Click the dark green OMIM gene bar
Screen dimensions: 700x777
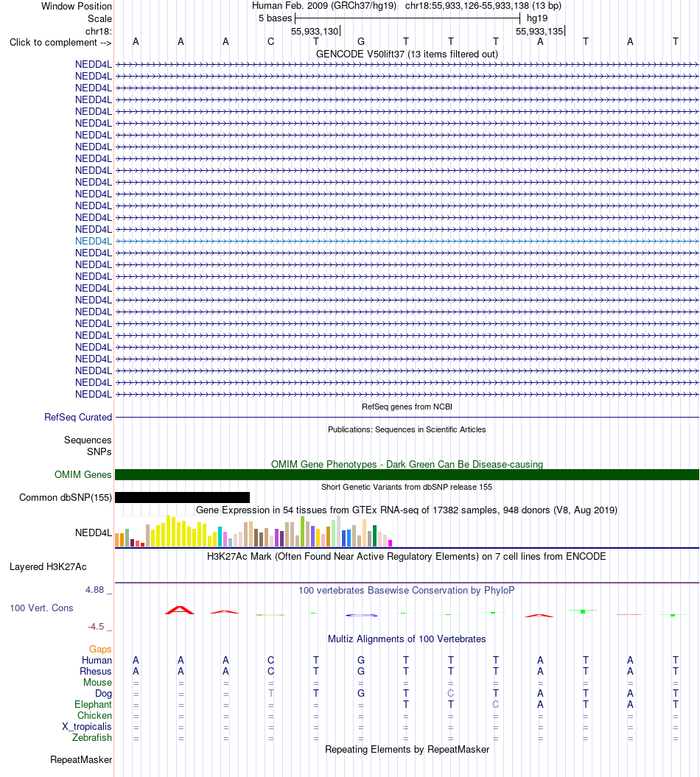pos(407,475)
